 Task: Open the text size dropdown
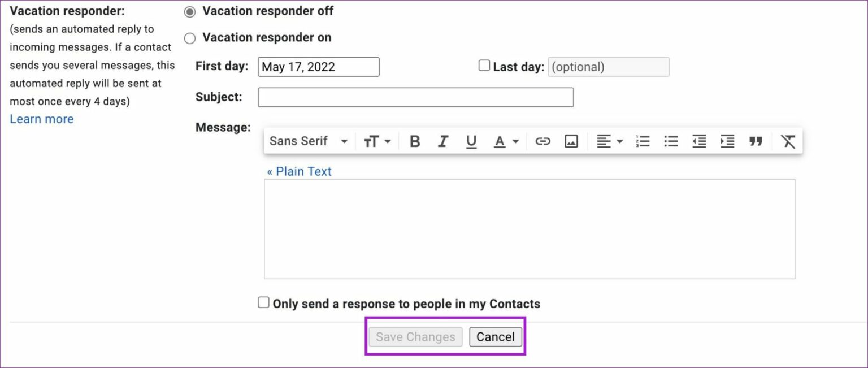[x=376, y=141]
